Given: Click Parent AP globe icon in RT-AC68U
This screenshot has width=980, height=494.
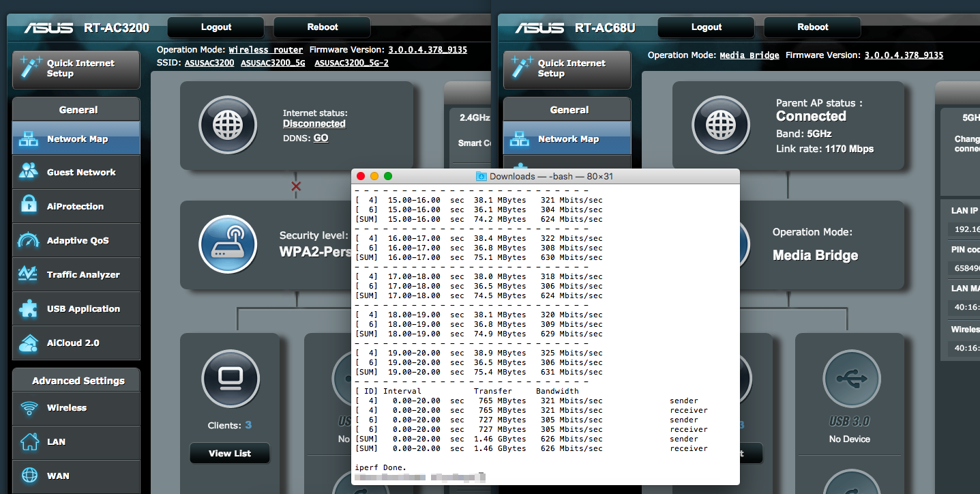Looking at the screenshot, I should (x=720, y=125).
